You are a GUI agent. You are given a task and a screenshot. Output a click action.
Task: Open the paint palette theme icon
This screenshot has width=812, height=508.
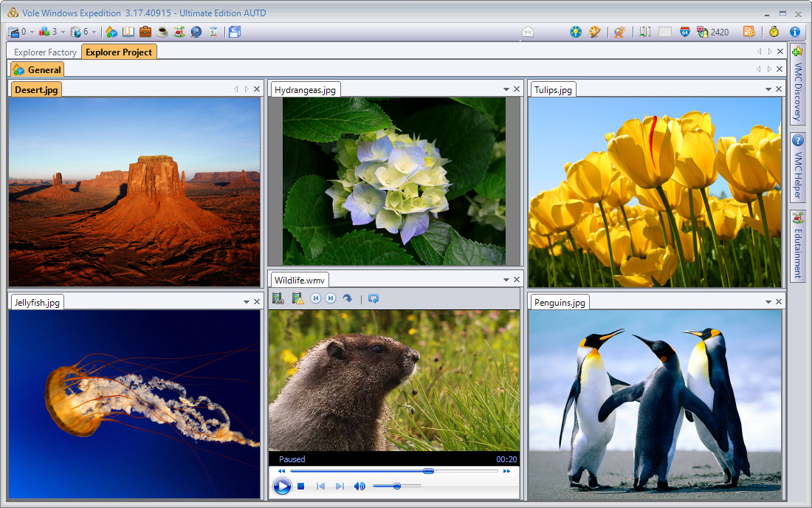594,32
